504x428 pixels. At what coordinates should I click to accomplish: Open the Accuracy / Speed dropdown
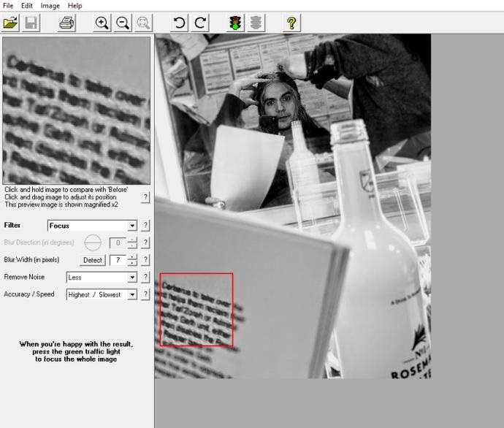click(x=132, y=295)
